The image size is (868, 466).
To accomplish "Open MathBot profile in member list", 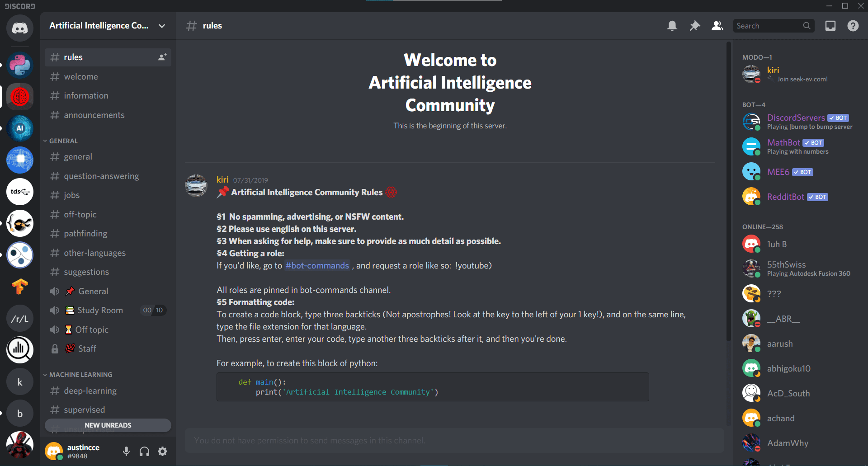I will pos(800,146).
